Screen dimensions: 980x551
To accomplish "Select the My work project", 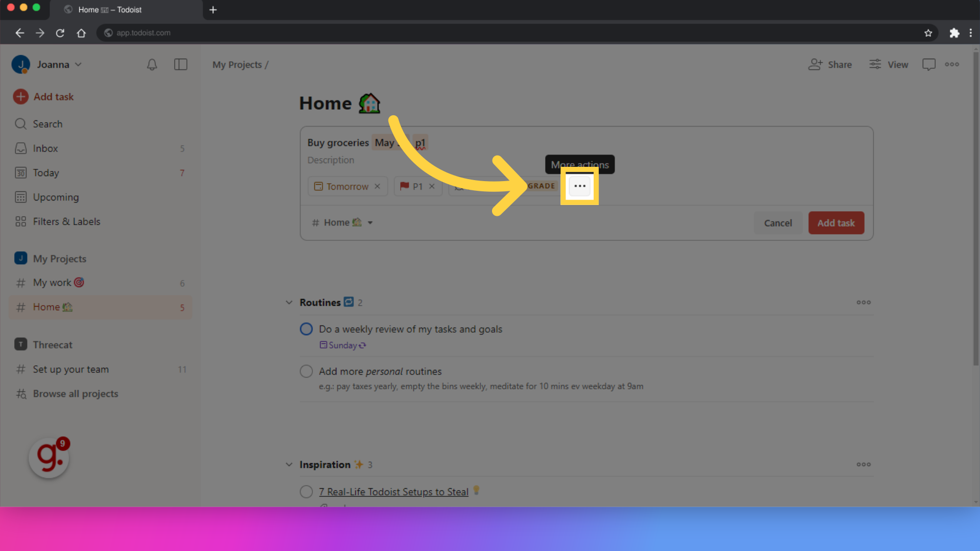I will coord(100,283).
